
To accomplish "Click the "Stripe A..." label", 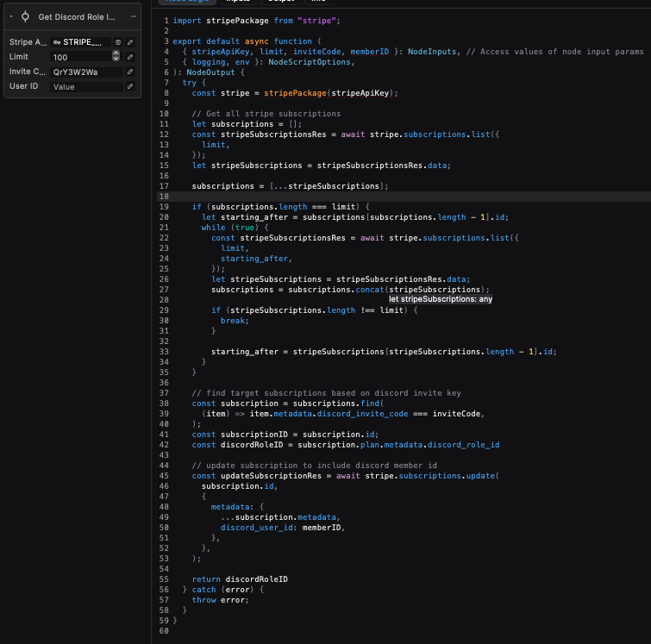I will tap(28, 42).
